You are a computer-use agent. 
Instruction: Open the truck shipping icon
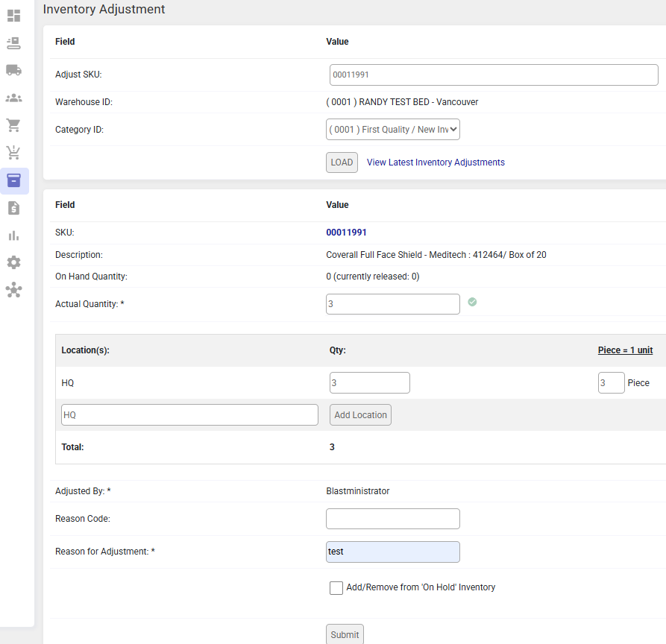click(x=14, y=70)
